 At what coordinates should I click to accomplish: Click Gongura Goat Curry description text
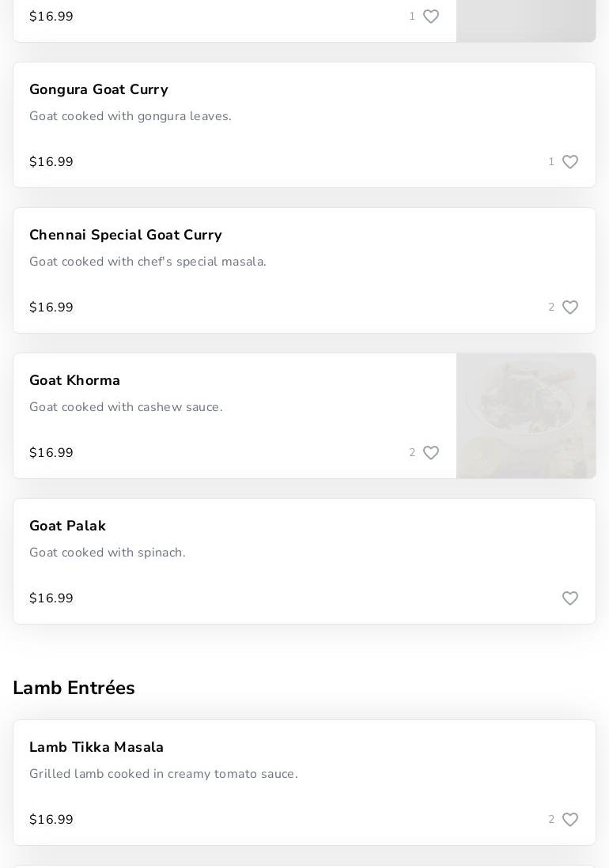pyautogui.click(x=130, y=116)
